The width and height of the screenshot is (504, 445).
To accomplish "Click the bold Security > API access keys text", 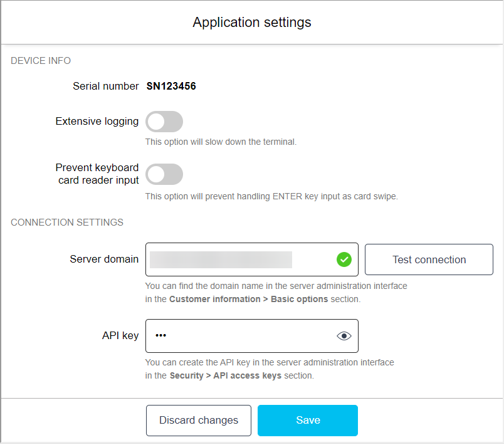I will pyautogui.click(x=226, y=376).
